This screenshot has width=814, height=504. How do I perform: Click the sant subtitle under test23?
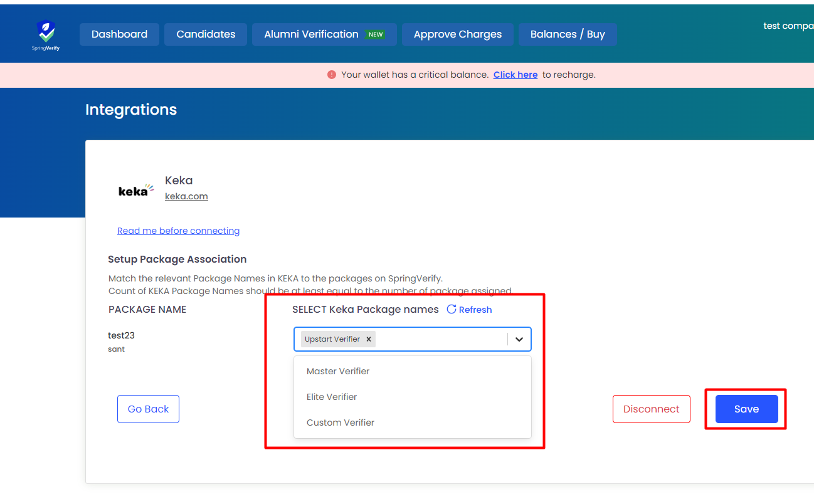point(116,349)
